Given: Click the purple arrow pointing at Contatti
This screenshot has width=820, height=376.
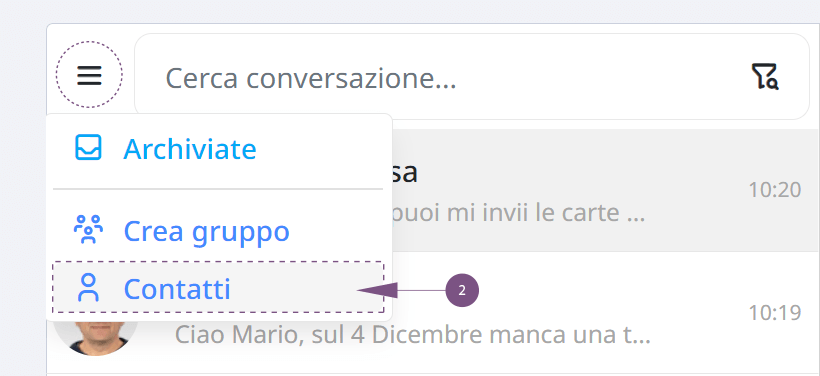Looking at the screenshot, I should (400, 290).
